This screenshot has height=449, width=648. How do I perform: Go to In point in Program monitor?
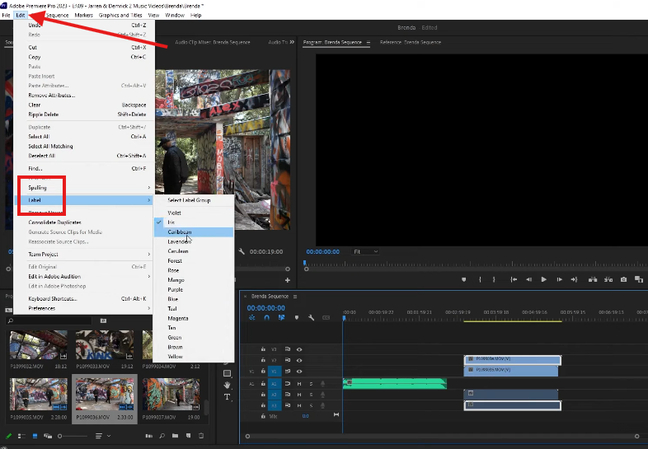(x=514, y=279)
